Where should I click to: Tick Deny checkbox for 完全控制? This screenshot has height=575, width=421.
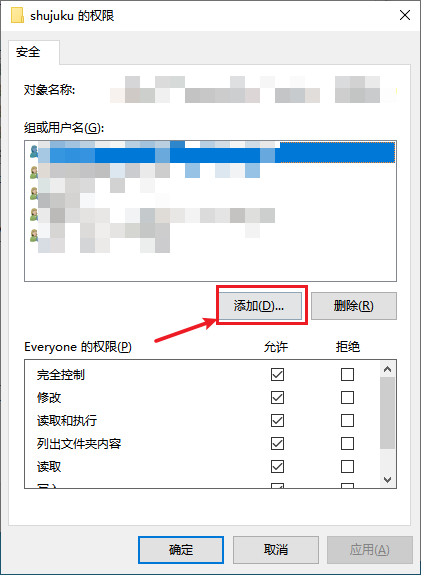[x=347, y=374]
